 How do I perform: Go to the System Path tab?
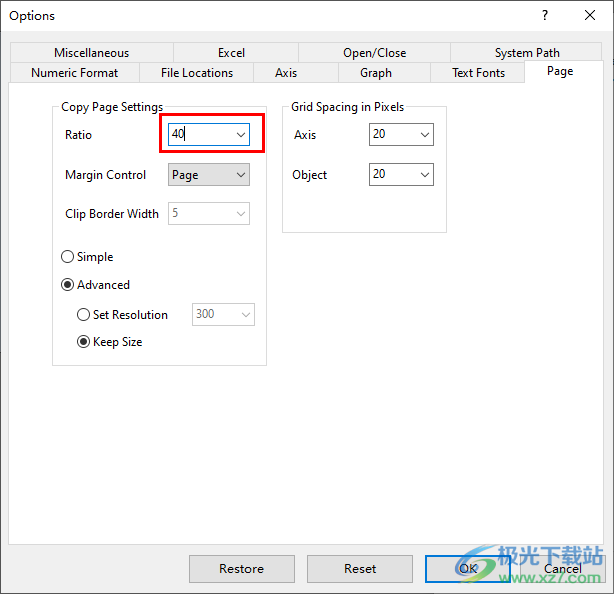[x=527, y=52]
